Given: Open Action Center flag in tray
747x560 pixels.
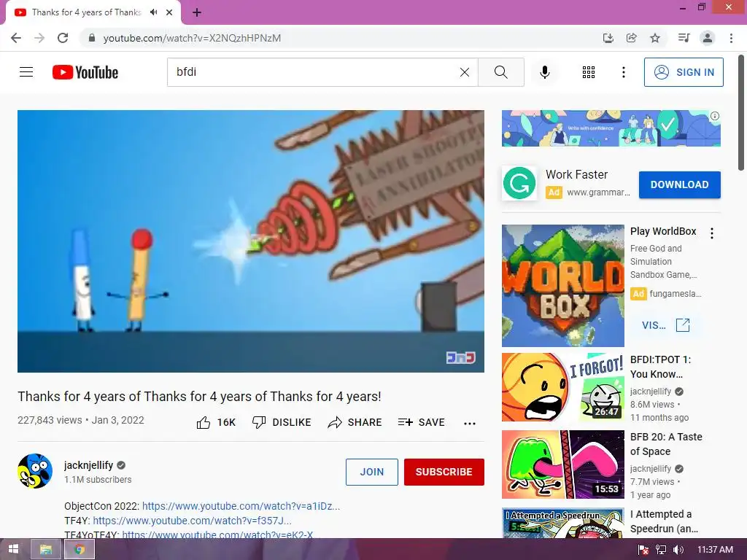Looking at the screenshot, I should [x=643, y=550].
